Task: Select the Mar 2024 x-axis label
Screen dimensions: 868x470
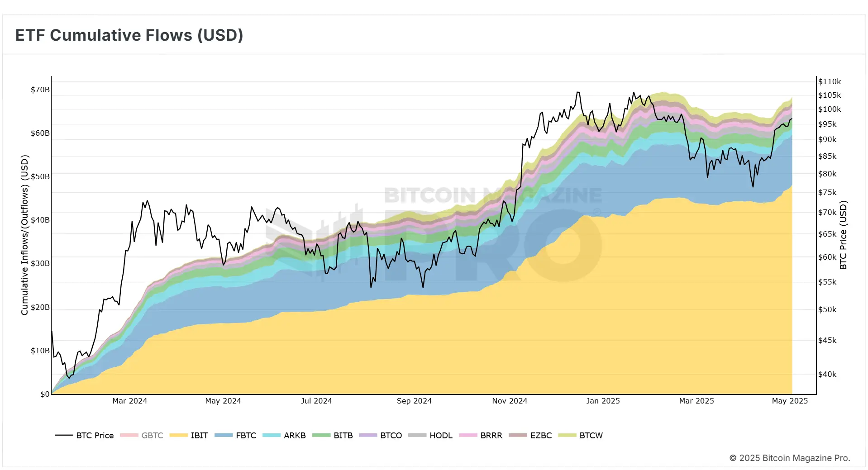Action: pyautogui.click(x=130, y=401)
